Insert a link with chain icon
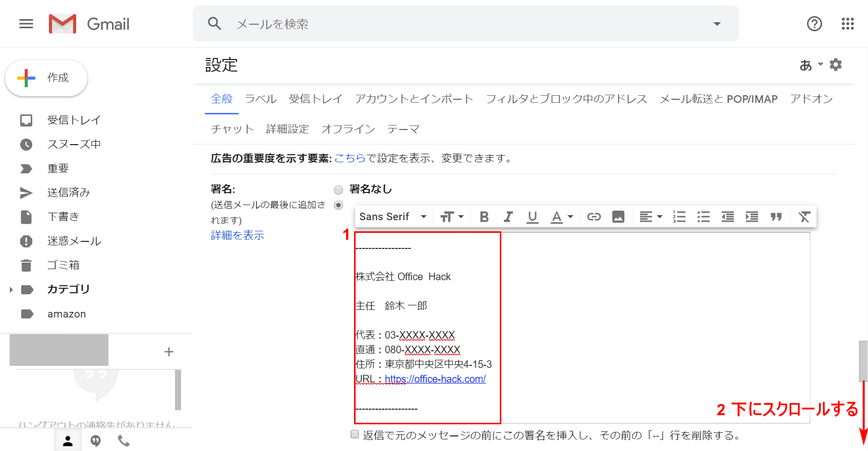 tap(594, 217)
